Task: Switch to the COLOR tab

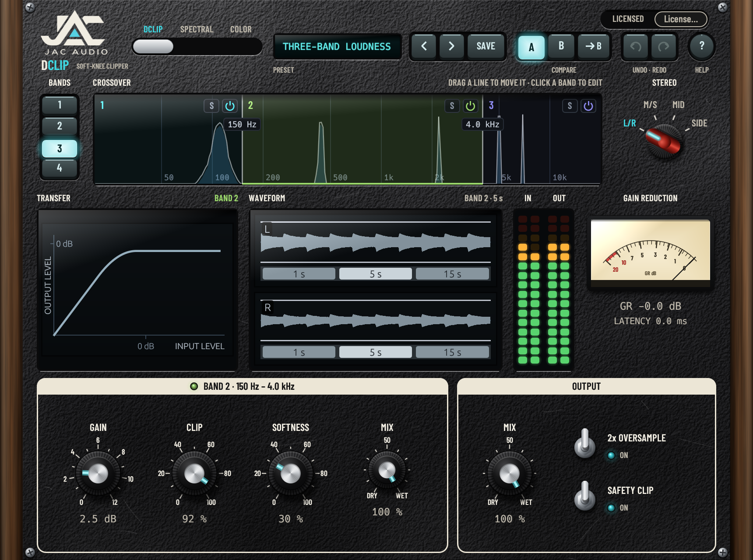Action: pyautogui.click(x=241, y=29)
